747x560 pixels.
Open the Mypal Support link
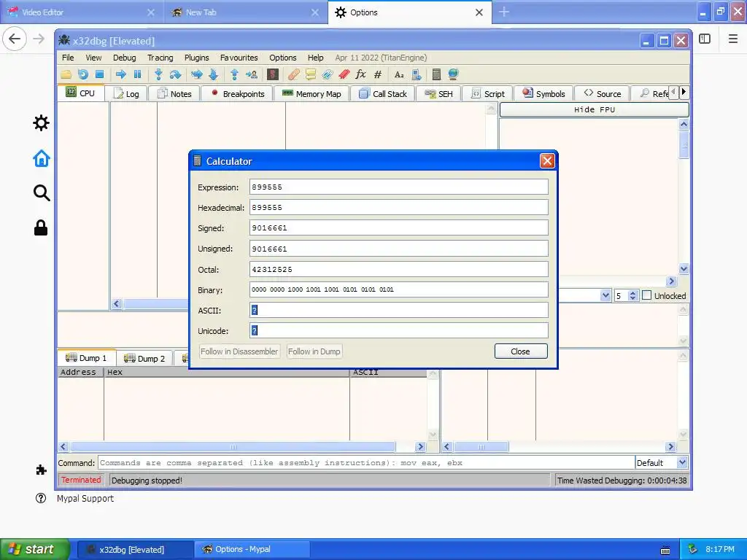[x=85, y=499]
